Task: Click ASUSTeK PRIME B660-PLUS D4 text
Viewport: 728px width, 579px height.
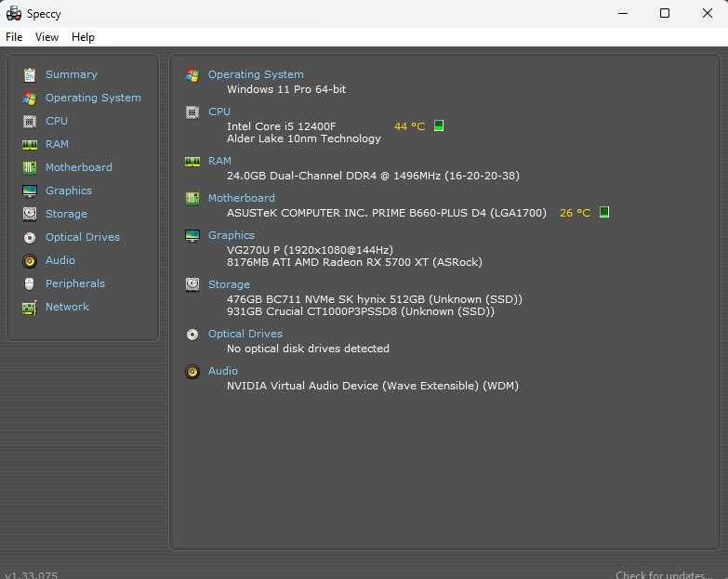Action: coord(387,213)
